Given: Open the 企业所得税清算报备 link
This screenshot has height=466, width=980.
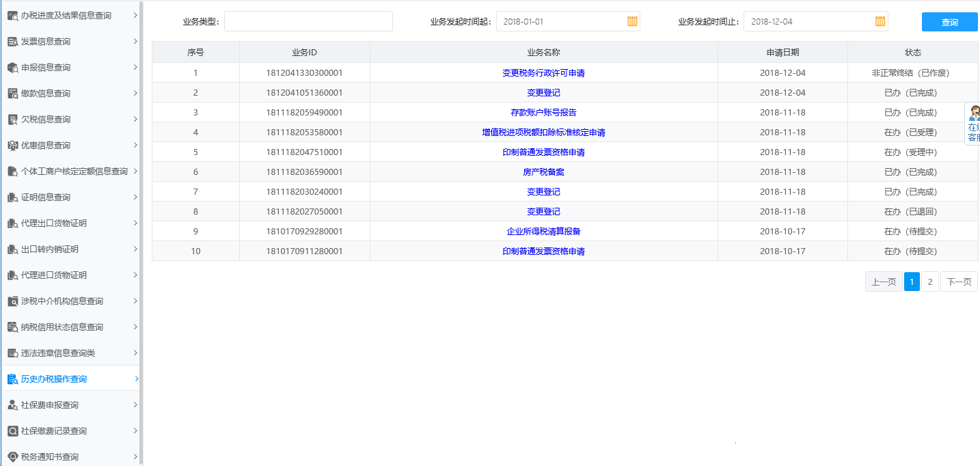Looking at the screenshot, I should click(x=543, y=231).
